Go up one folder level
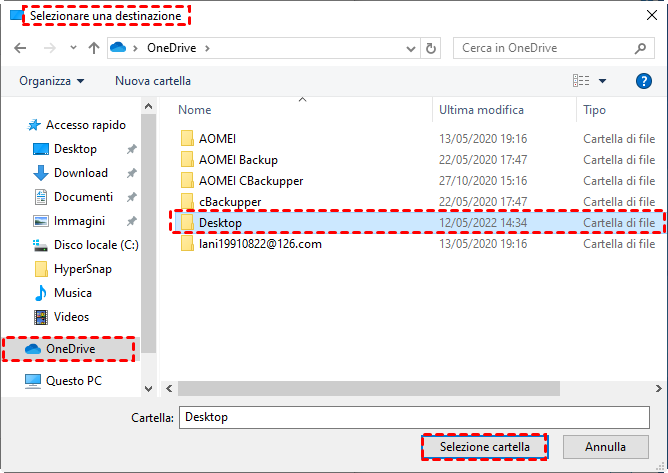Screen dimensions: 668x473 pyautogui.click(x=94, y=48)
